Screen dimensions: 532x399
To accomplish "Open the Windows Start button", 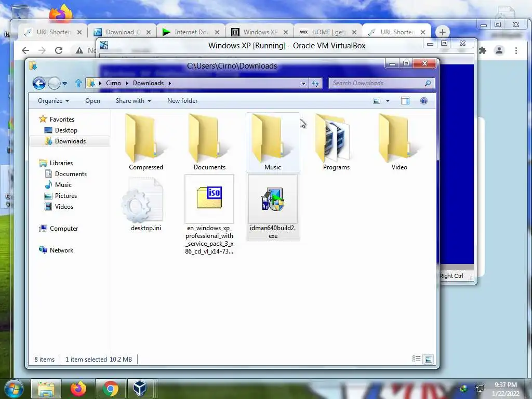I will point(14,389).
